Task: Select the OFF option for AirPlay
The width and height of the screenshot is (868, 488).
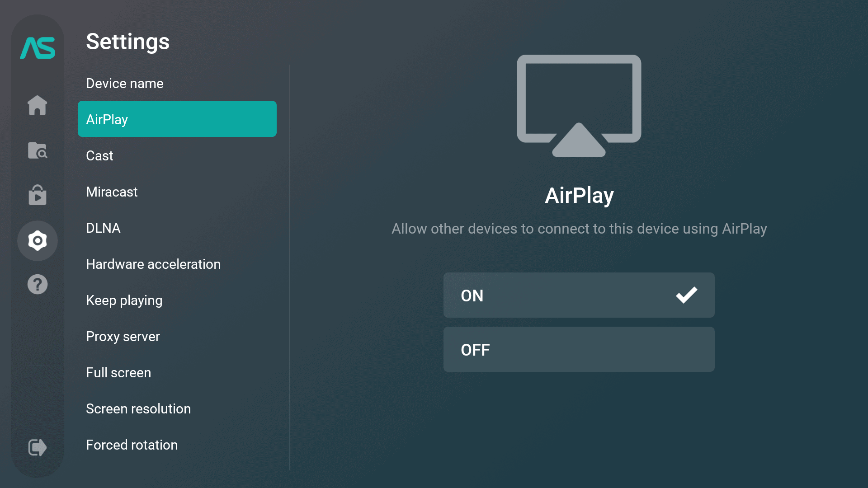Action: [x=579, y=349]
